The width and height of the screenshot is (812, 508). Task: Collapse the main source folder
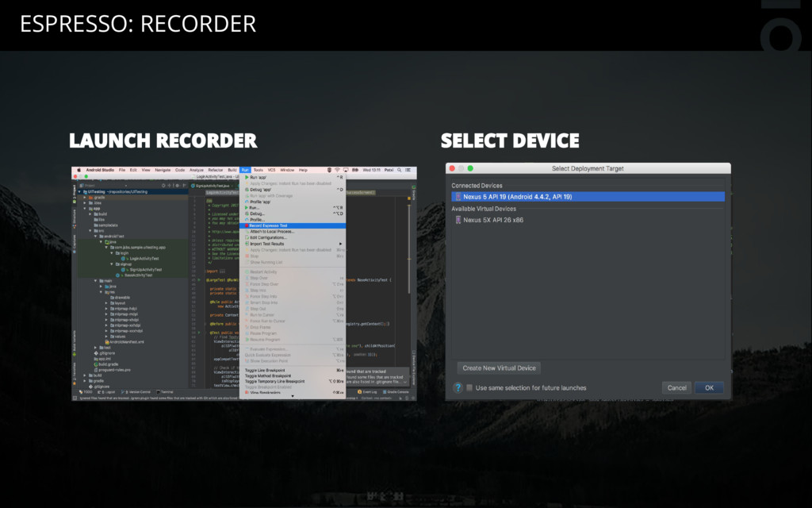[96, 281]
